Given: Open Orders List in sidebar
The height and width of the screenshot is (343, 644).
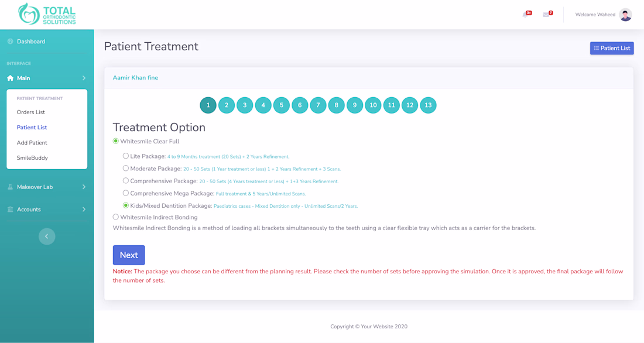Looking at the screenshot, I should click(x=31, y=112).
